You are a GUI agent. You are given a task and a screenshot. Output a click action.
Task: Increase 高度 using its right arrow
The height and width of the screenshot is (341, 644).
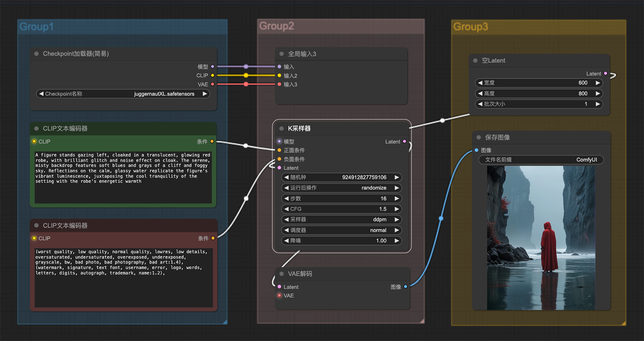598,93
